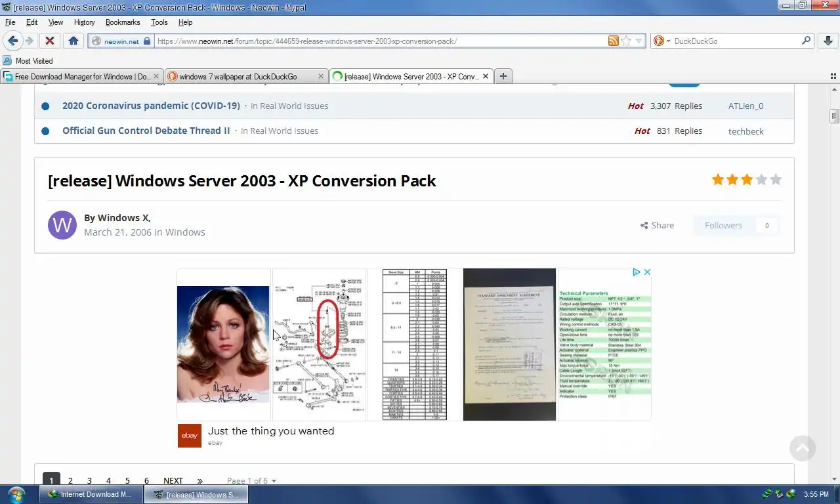Image resolution: width=840 pixels, height=504 pixels.
Task: Open the DuckDuckGo search engine selector
Action: 661,41
